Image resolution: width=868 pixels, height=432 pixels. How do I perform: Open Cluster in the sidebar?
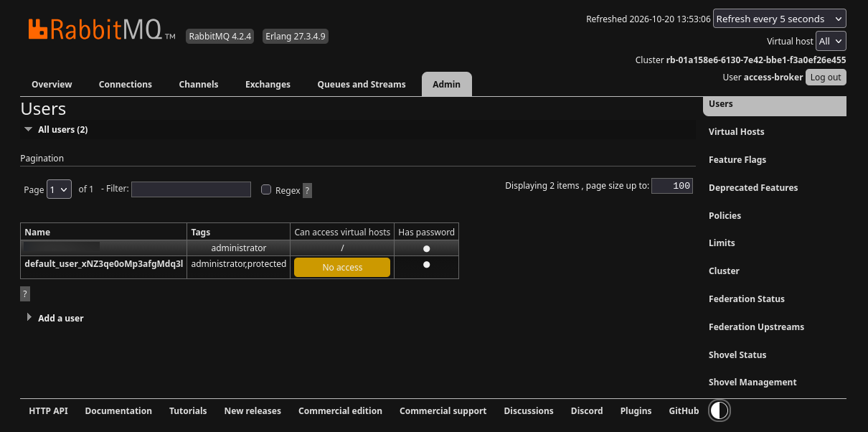click(x=724, y=271)
